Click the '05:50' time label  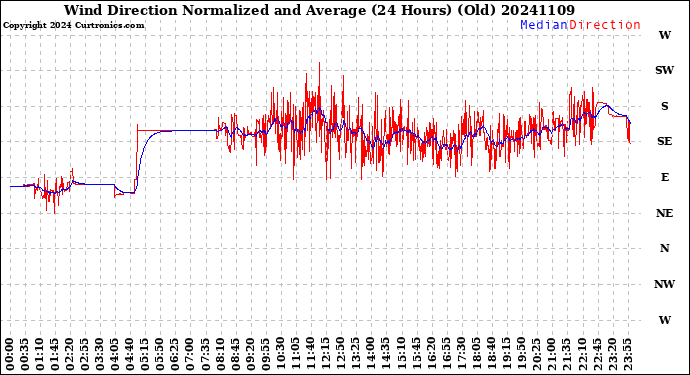point(160,354)
